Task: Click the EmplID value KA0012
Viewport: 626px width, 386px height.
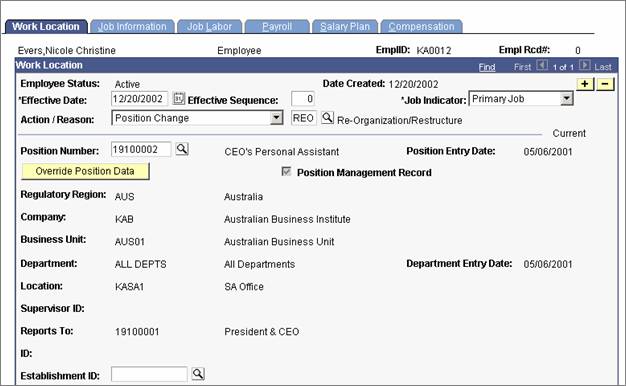Action: click(x=434, y=51)
